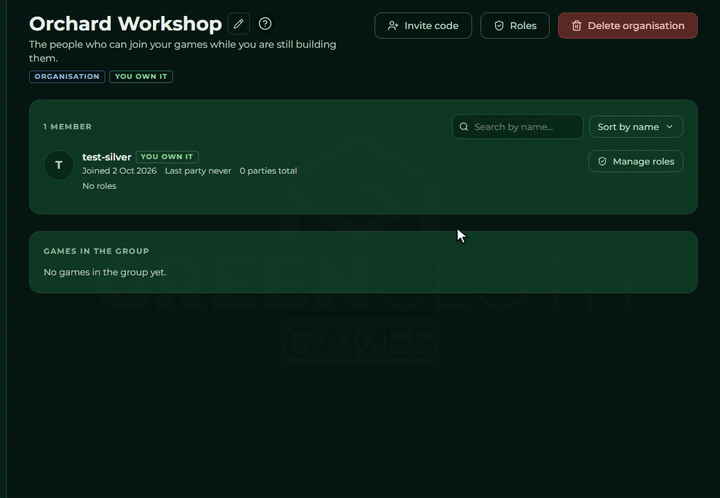Viewport: 720px width, 498px height.
Task: Click the blue ORGANISATION badge
Action: click(x=67, y=77)
